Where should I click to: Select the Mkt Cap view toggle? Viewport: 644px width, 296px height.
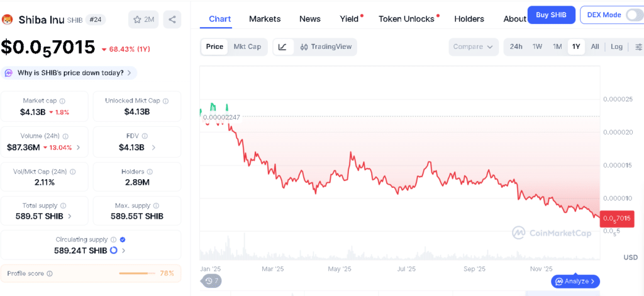[247, 47]
